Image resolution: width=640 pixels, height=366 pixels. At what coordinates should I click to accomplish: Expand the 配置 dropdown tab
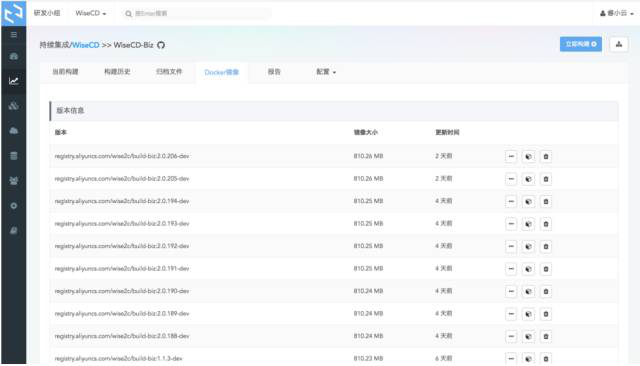click(x=326, y=72)
